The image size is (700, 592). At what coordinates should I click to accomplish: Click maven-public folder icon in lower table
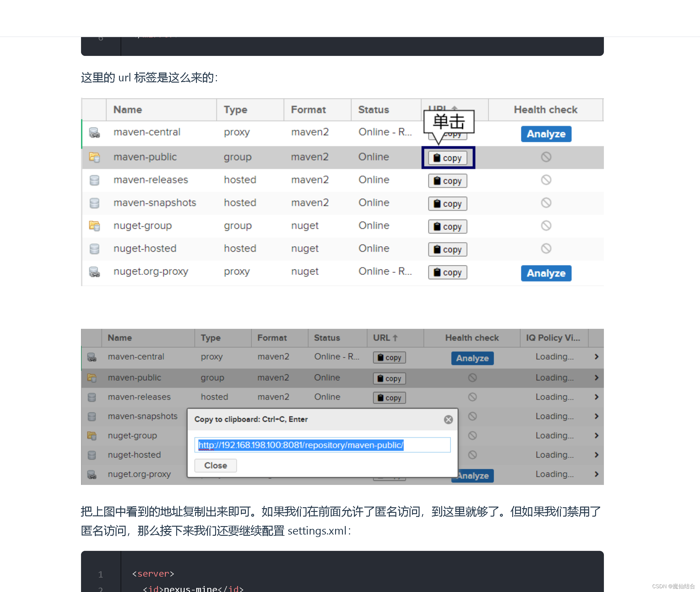pos(92,378)
